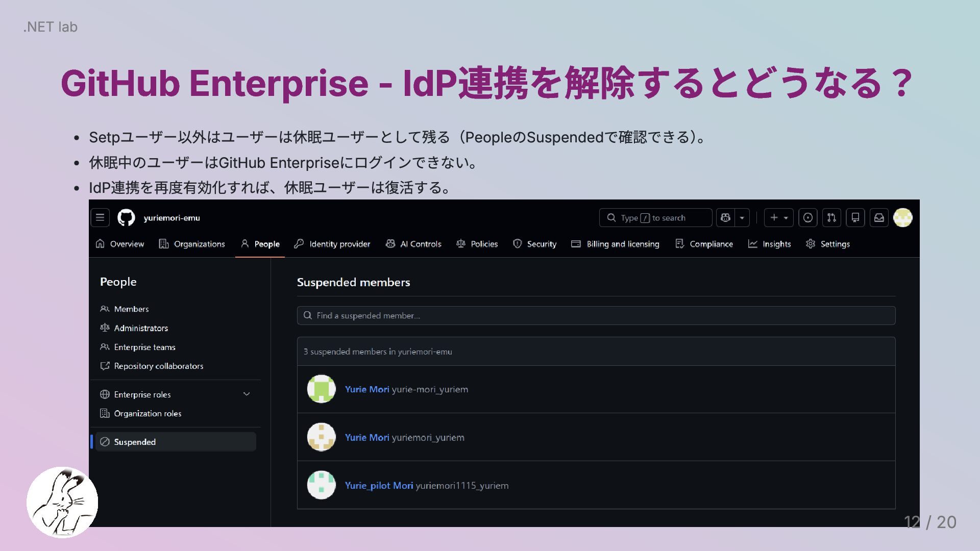Expand the Enterprise roles section
Image resolution: width=980 pixels, height=551 pixels.
coord(247,394)
